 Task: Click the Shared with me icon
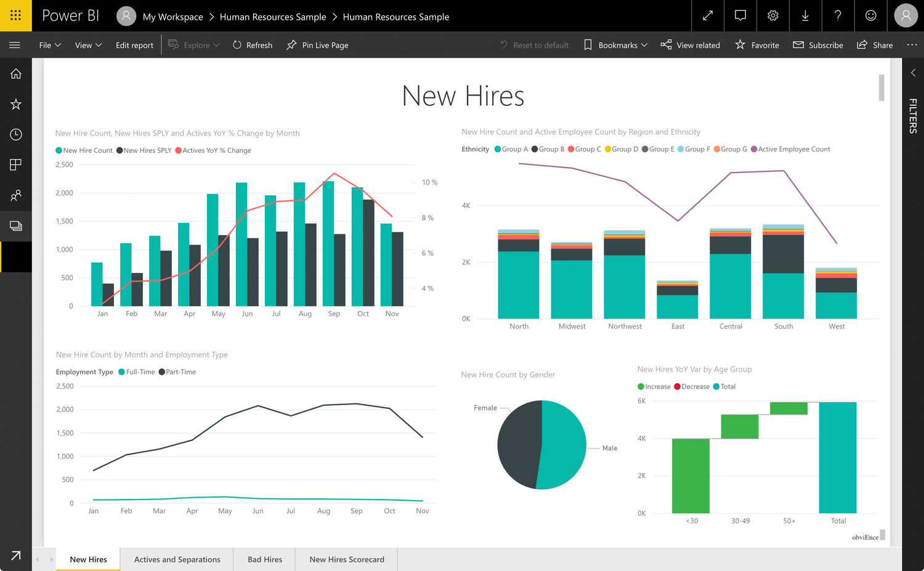[16, 195]
